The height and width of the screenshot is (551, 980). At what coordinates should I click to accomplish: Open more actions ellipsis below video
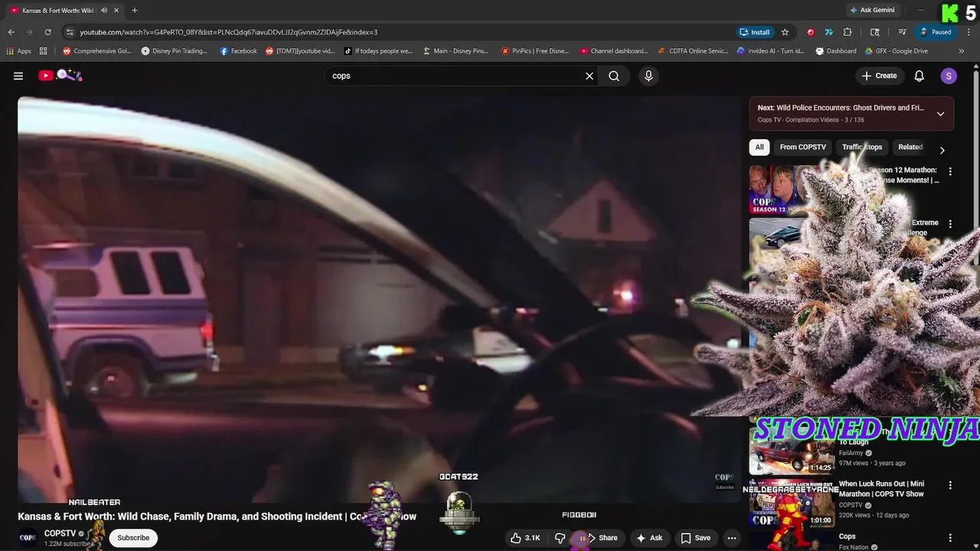tap(732, 538)
